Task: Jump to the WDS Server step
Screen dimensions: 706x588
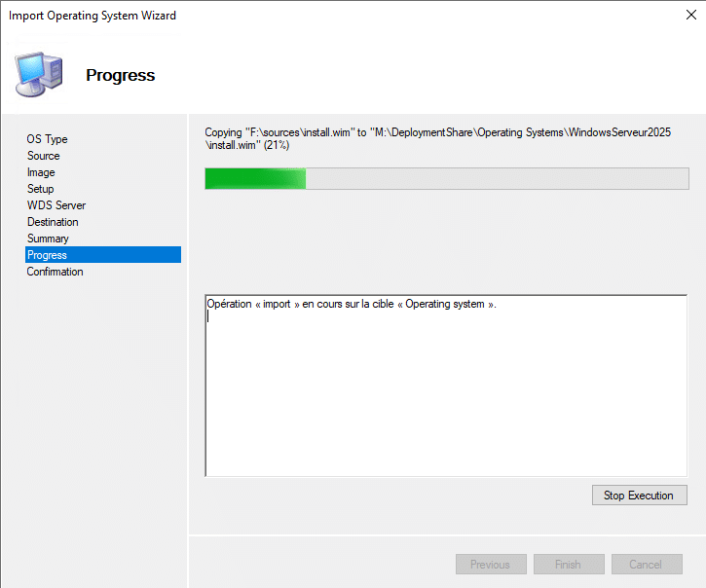Action: tap(56, 205)
